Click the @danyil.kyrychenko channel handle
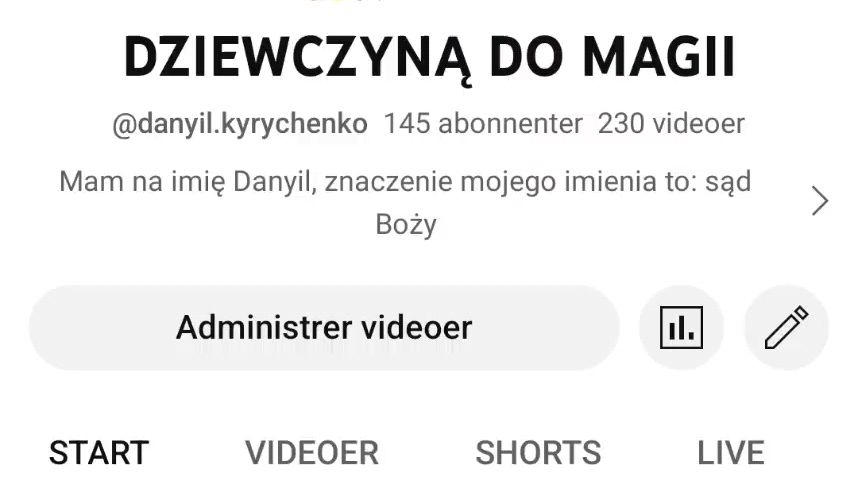This screenshot has height=482, width=858. [240, 125]
